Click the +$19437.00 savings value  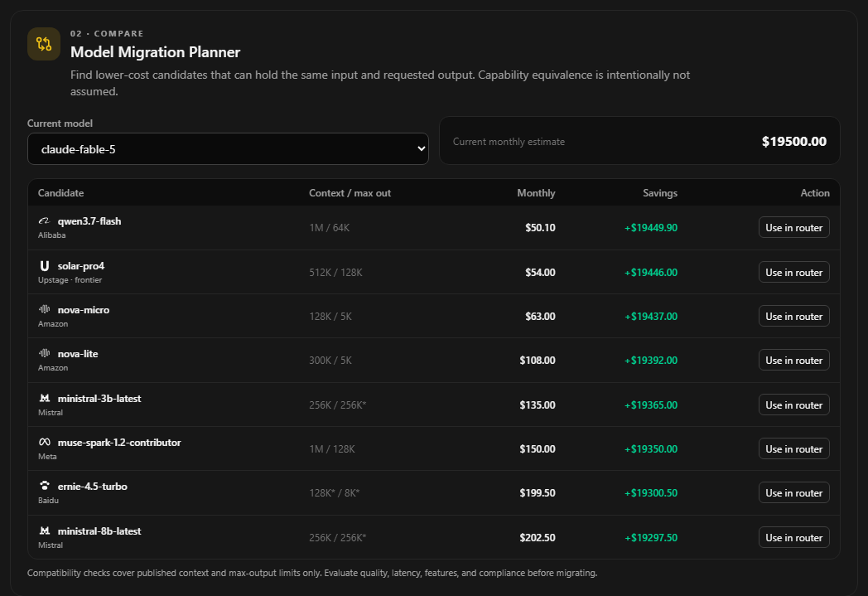[x=651, y=317]
